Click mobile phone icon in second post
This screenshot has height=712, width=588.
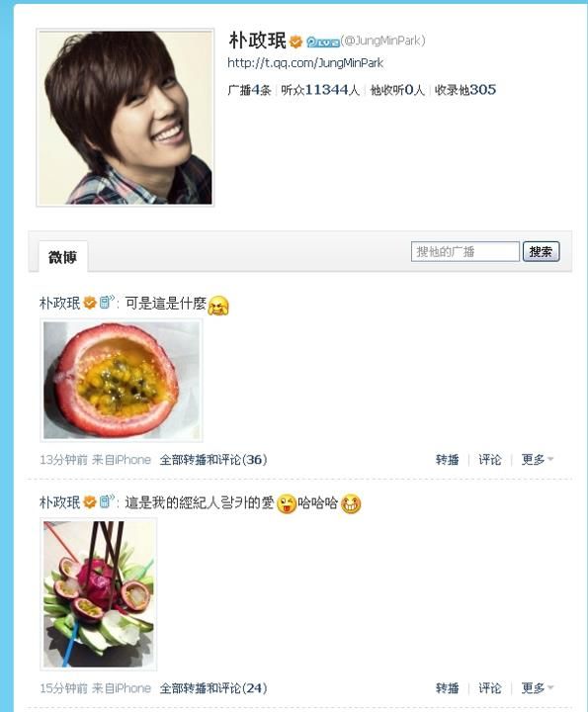(106, 501)
